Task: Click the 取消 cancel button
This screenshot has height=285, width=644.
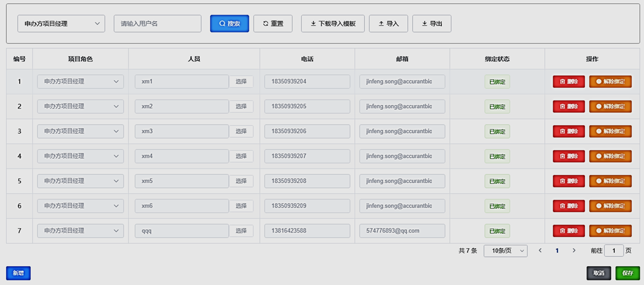Action: coord(599,273)
